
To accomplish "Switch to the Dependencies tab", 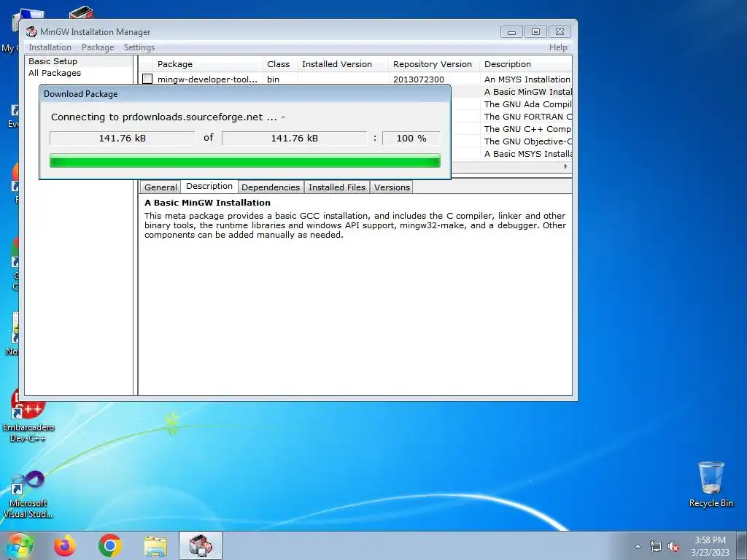I will [x=271, y=187].
